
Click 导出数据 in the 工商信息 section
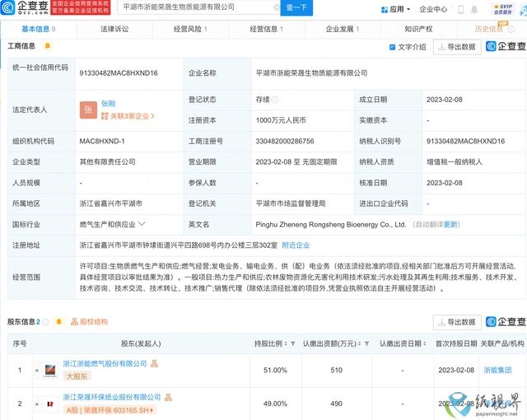[457, 47]
